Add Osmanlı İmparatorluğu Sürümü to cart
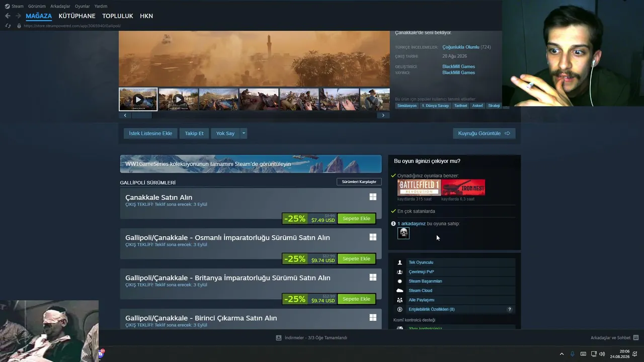644x362 pixels. (x=356, y=259)
